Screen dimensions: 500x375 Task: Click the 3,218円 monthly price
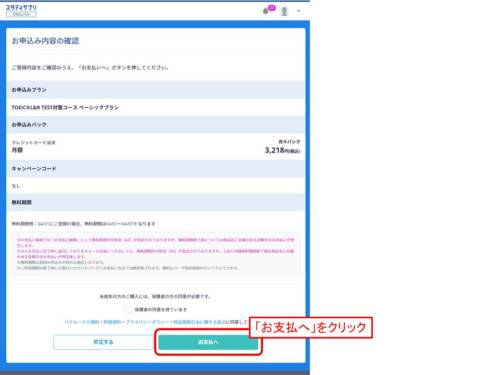coord(283,150)
